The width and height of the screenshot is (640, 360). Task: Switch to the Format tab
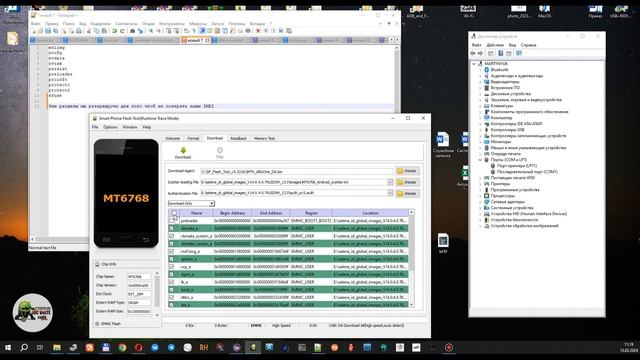(x=193, y=138)
